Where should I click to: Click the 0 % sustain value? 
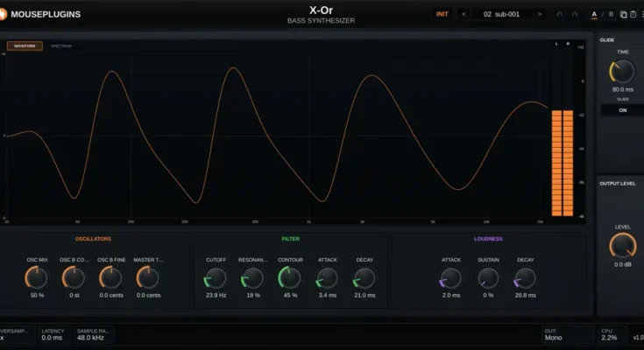coord(488,296)
